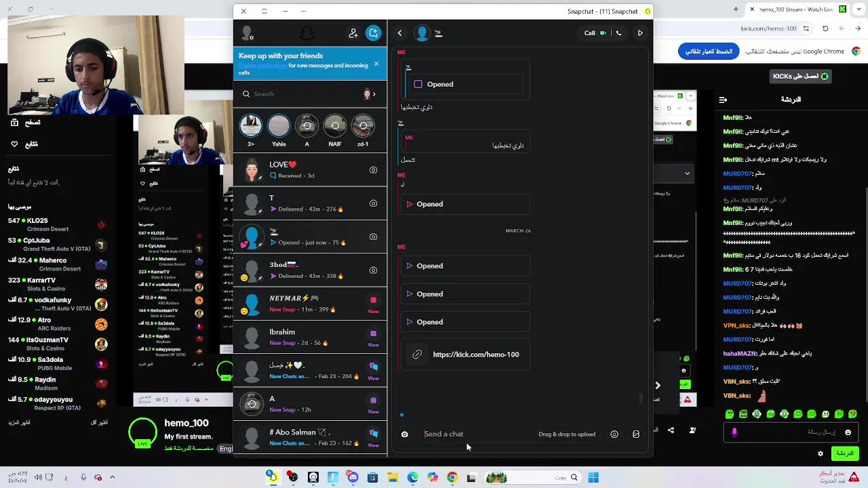Viewport: 868px width, 488px height.
Task: Open the LOVE chat conversation
Action: (310, 170)
